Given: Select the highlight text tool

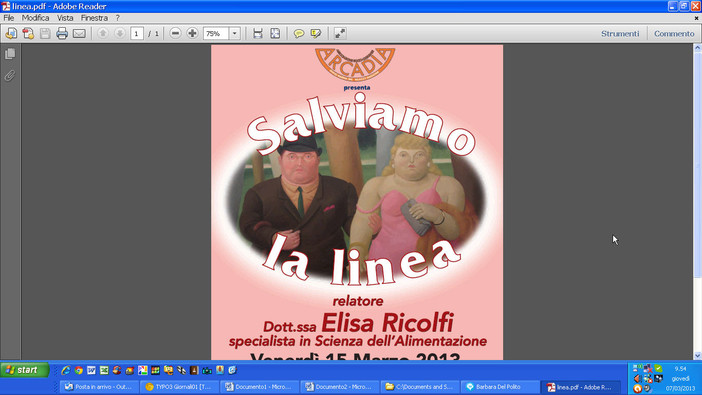Looking at the screenshot, I should 316,34.
